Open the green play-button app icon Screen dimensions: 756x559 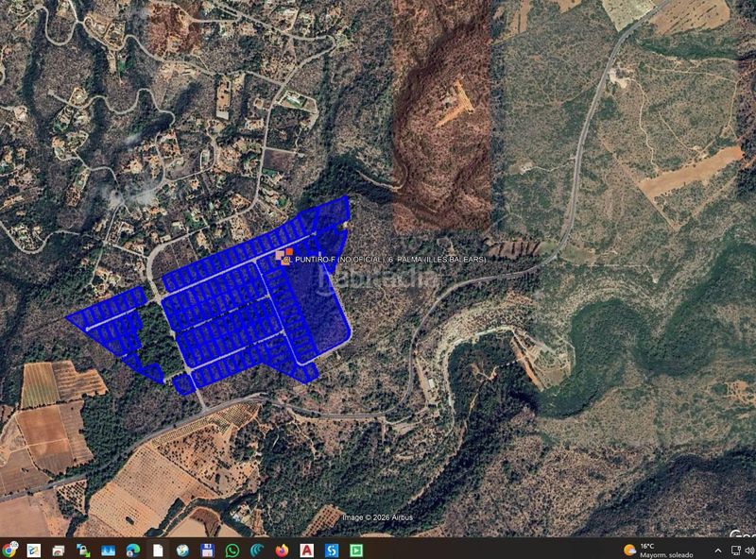click(356, 550)
